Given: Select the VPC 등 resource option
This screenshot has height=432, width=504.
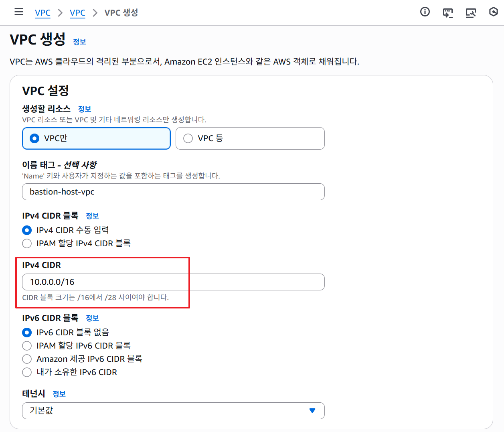Looking at the screenshot, I should point(250,138).
